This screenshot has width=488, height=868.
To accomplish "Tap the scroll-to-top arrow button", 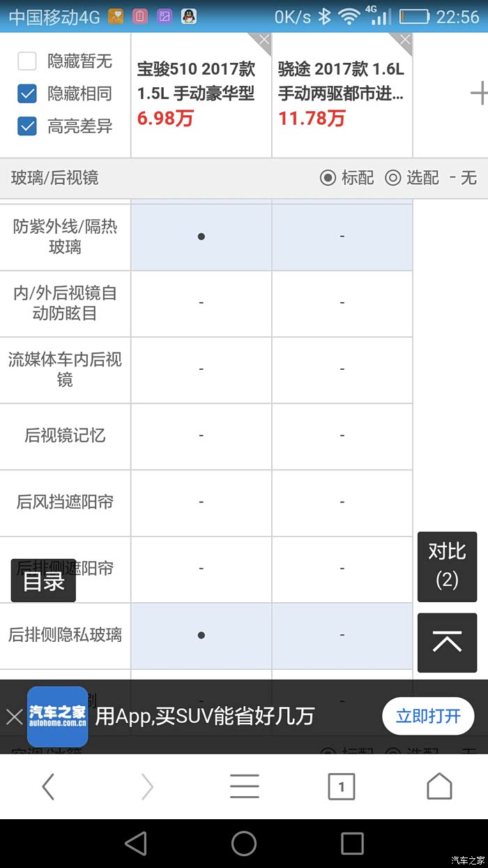I will pyautogui.click(x=447, y=643).
